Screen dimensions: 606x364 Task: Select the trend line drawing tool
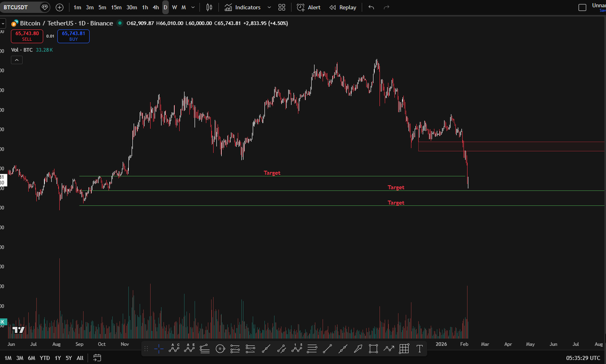[x=327, y=349]
